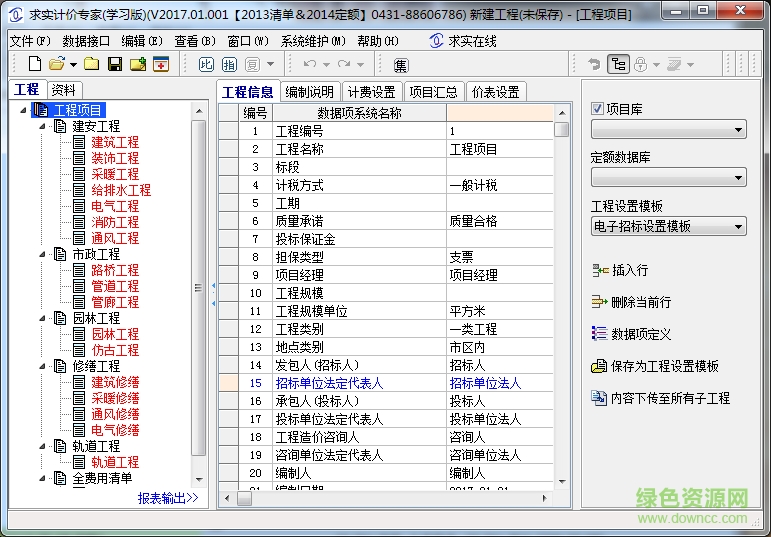Click the 保存为工程设置模板 icon
Viewport: 771px width, 537px height.
point(599,366)
